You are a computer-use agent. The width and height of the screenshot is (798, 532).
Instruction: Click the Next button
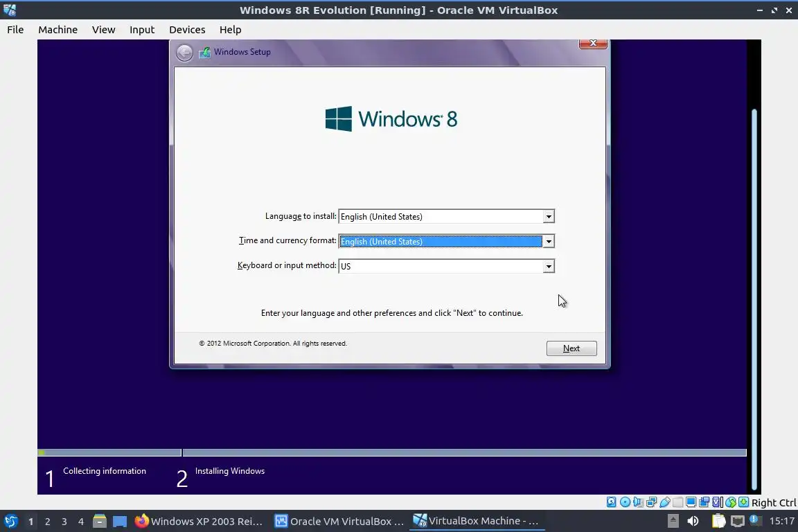571,348
